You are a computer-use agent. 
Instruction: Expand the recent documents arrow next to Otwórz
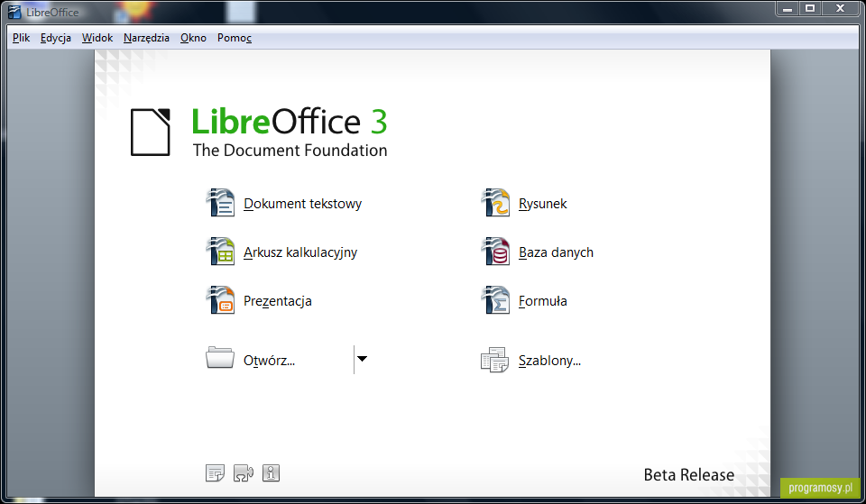362,359
